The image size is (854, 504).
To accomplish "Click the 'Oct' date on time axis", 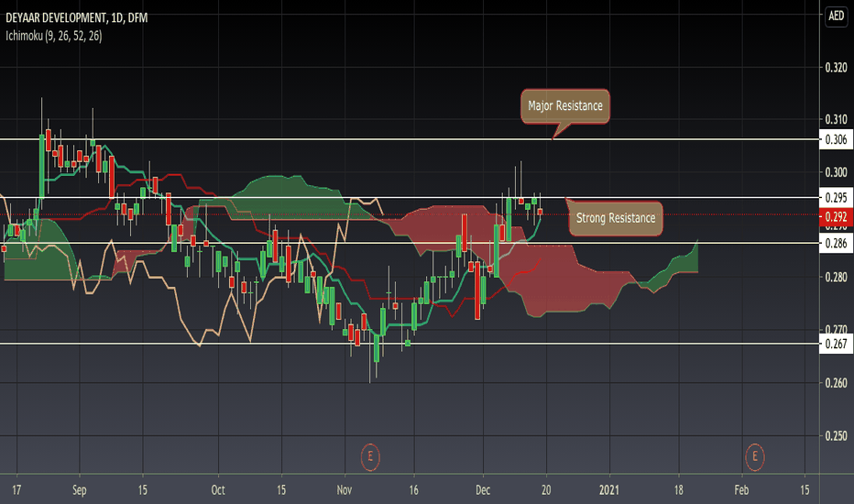I will point(218,490).
